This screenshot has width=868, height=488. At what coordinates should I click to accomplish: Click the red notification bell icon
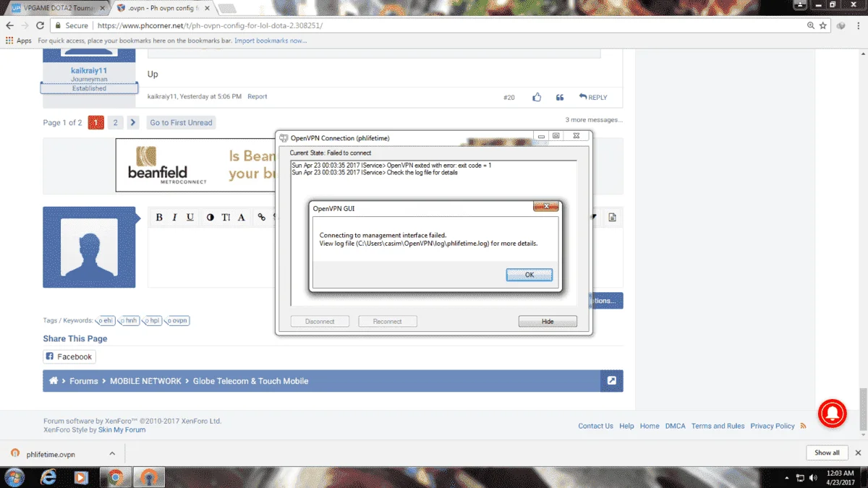tap(833, 412)
